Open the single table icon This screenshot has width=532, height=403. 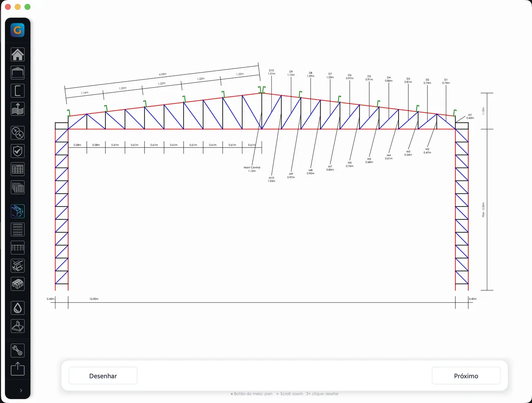pos(18,169)
